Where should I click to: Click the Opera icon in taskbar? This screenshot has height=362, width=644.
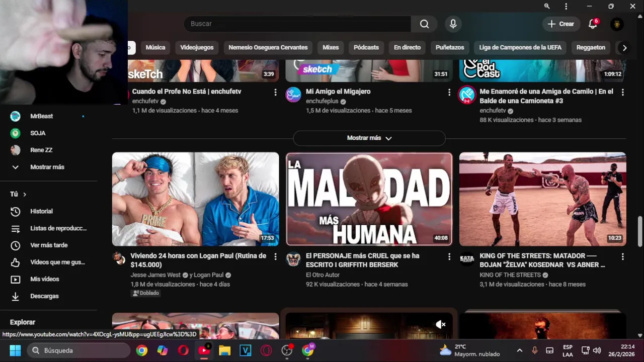click(183, 350)
